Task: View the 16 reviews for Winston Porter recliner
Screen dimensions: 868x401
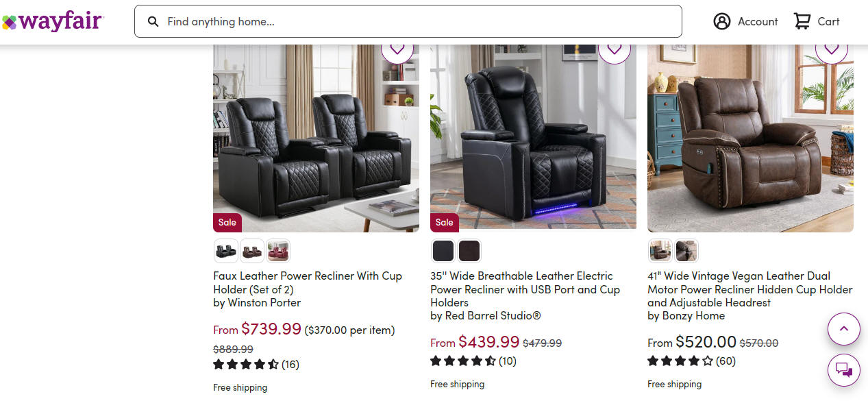Action: [290, 364]
